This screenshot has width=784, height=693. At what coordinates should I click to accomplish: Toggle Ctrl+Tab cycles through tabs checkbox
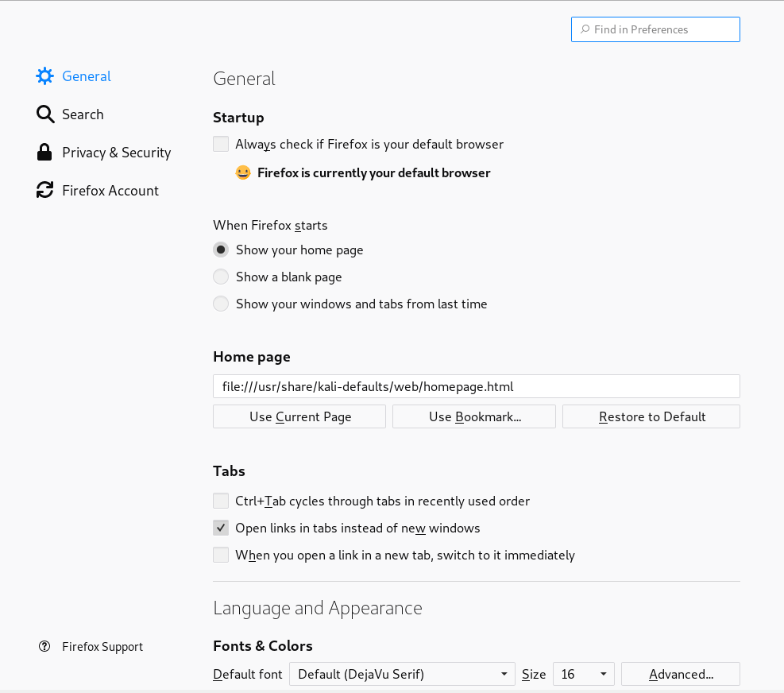221,501
